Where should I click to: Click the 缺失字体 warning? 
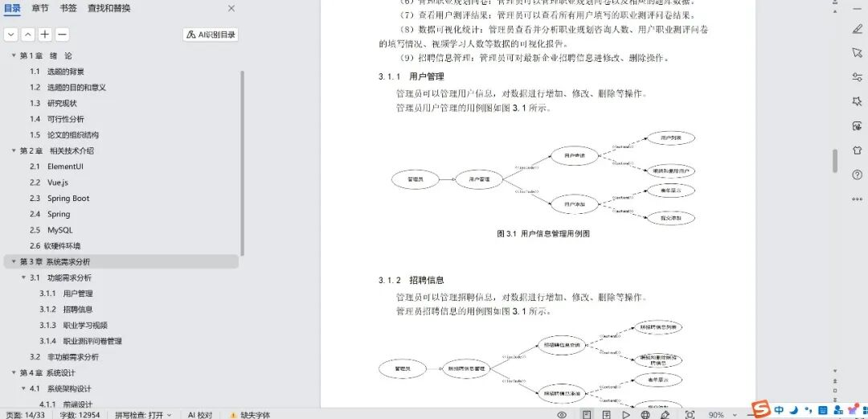click(250, 414)
